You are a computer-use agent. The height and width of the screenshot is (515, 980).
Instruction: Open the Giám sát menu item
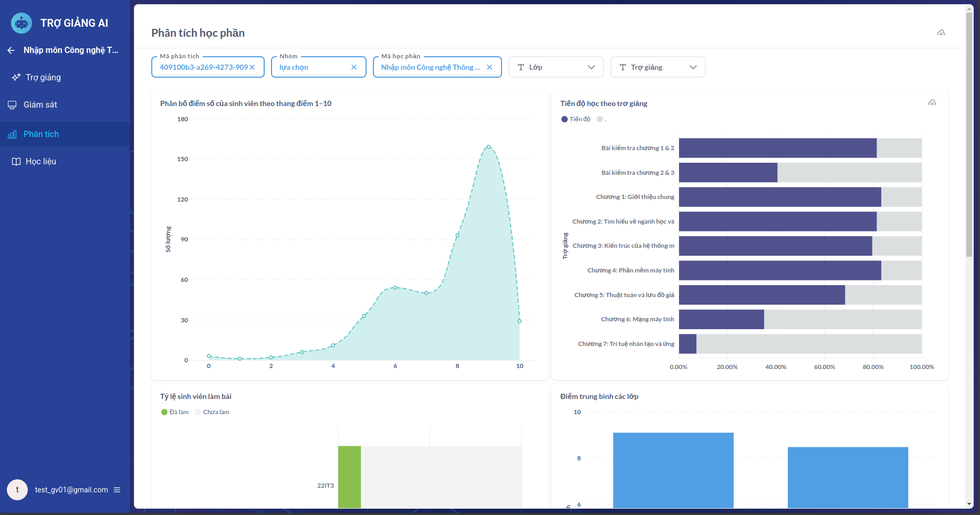(x=40, y=105)
